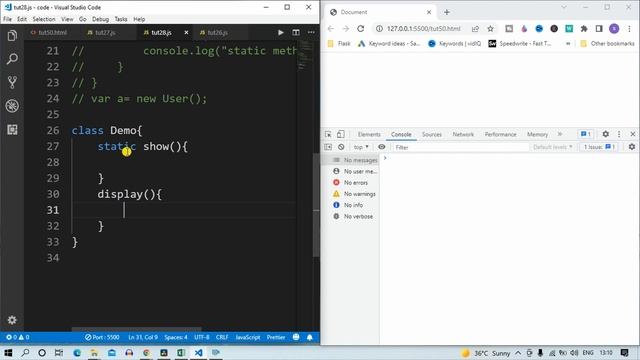
Task: Open notifications bell in status bar
Action: pyautogui.click(x=310, y=337)
